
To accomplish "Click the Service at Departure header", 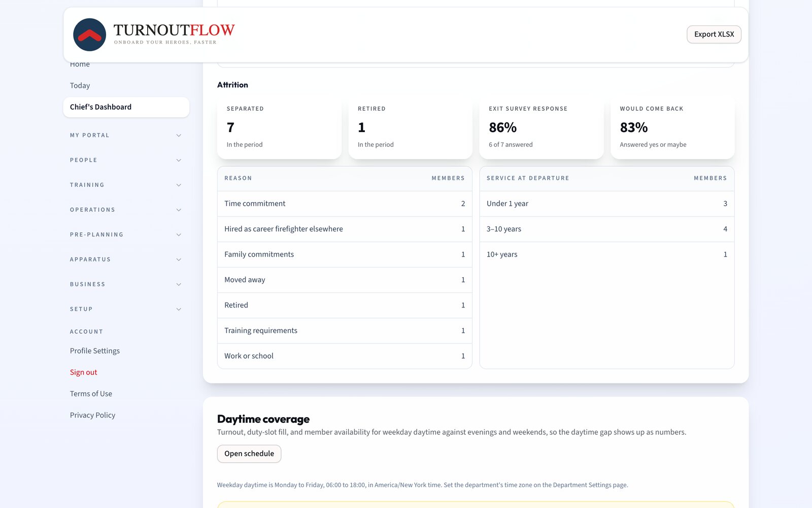I will coord(528,178).
